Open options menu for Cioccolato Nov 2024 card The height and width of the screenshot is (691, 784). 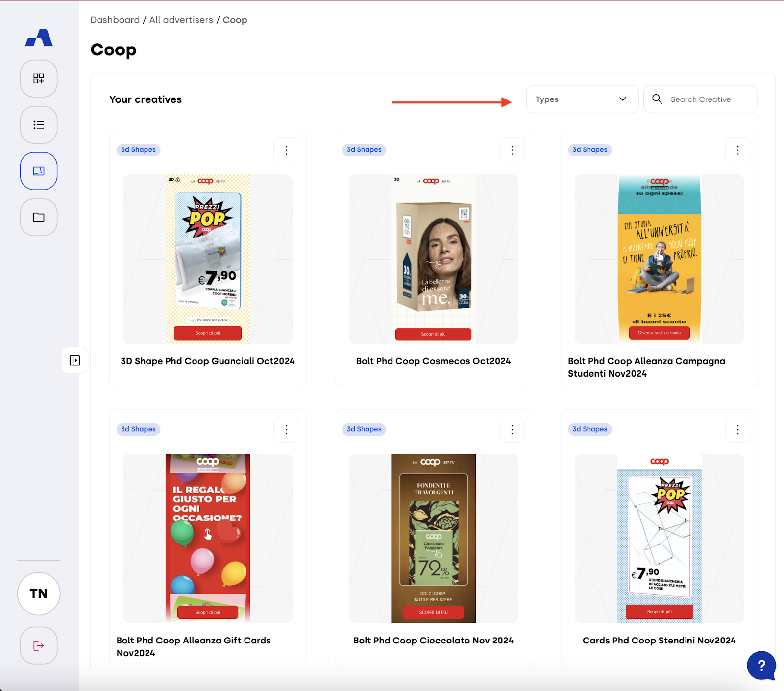coord(512,429)
